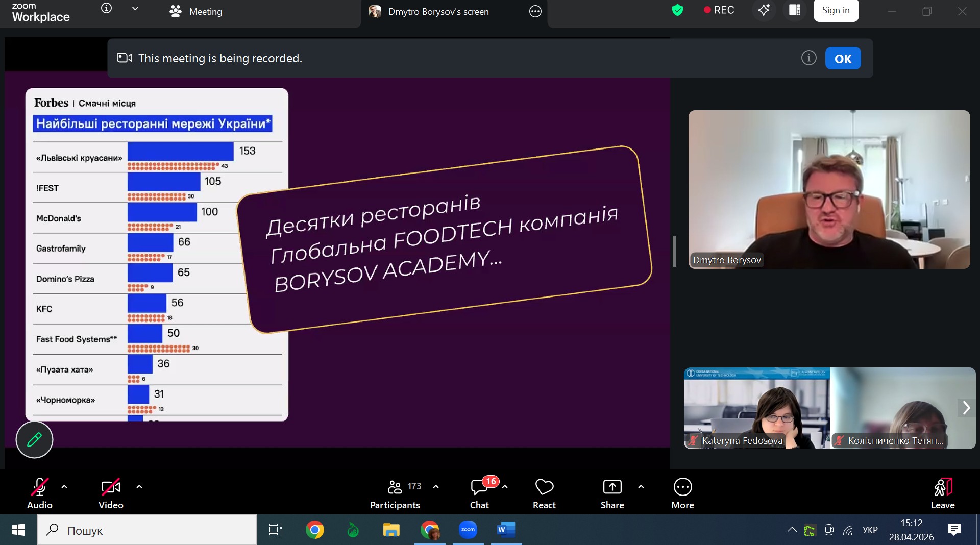
Task: Click the Sign in button
Action: click(x=836, y=10)
